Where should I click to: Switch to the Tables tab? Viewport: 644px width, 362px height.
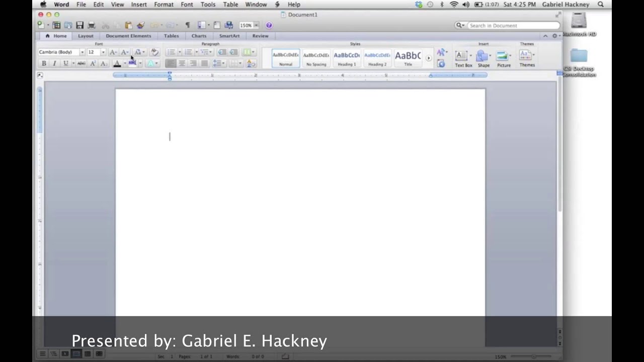(x=171, y=36)
